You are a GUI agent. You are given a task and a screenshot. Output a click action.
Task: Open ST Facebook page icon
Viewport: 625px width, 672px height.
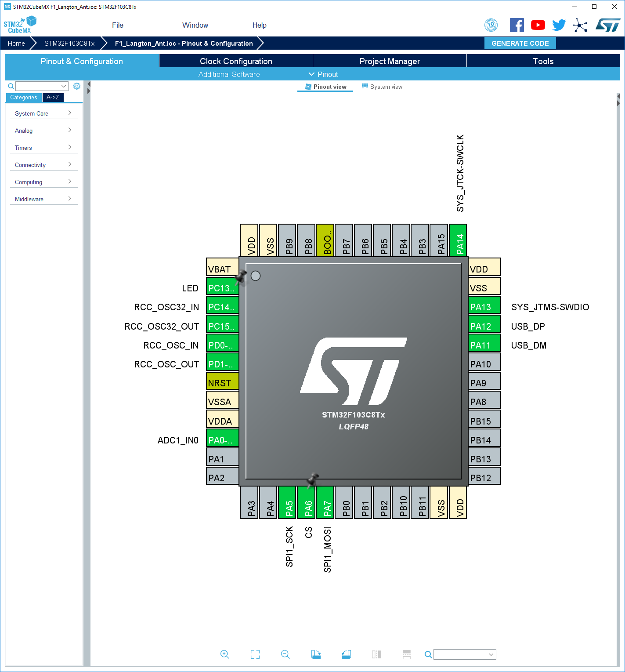click(x=517, y=25)
